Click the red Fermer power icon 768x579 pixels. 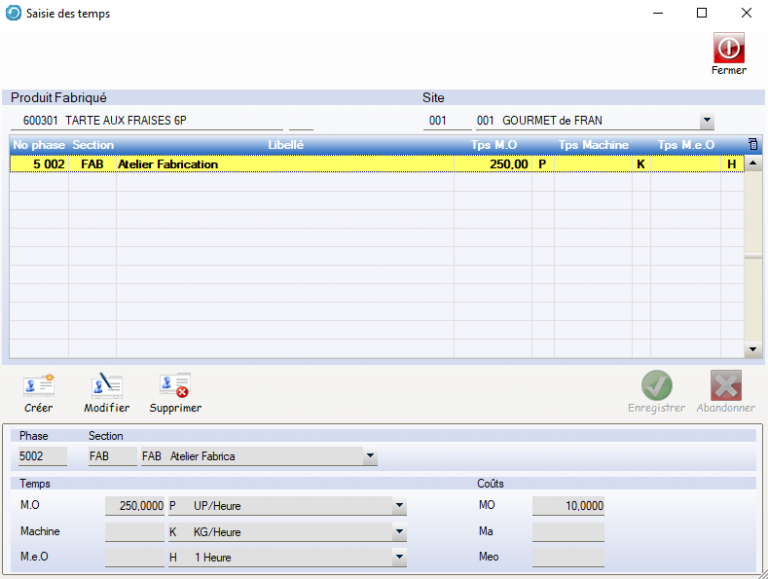pos(728,47)
